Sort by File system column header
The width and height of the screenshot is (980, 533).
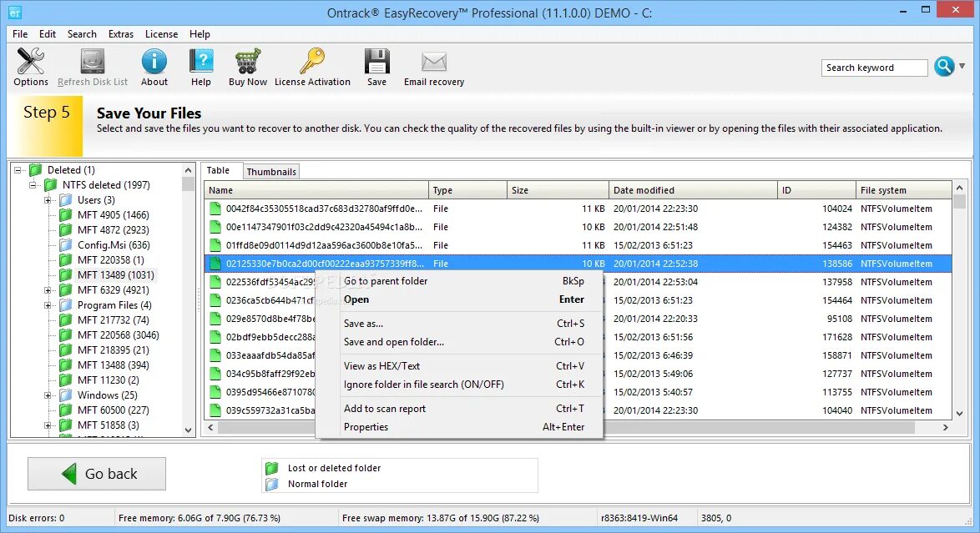(904, 190)
